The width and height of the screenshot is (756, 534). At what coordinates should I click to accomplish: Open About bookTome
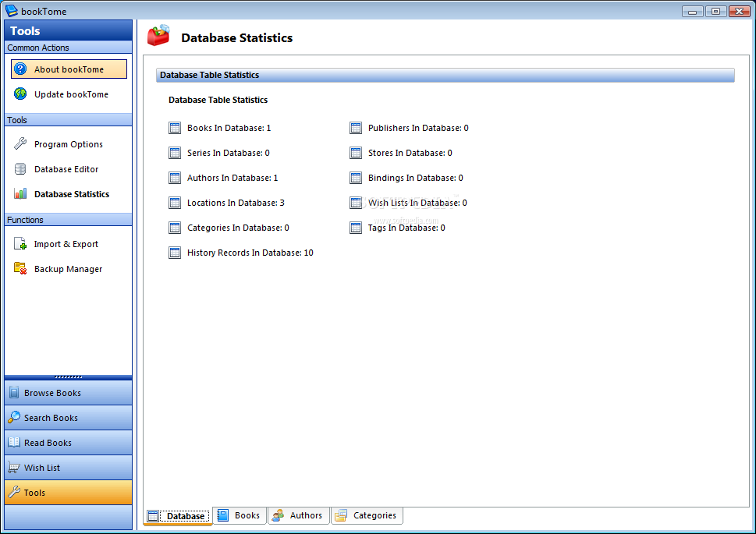[x=69, y=69]
